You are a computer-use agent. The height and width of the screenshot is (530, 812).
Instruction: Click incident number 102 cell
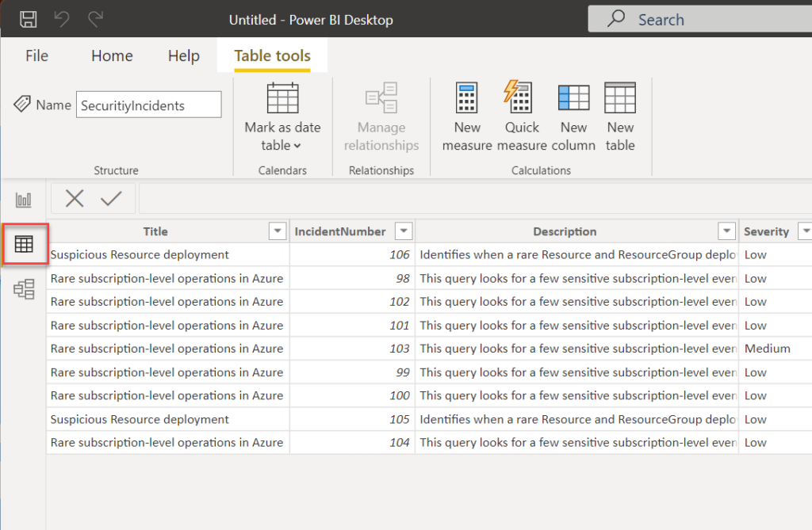coord(352,302)
